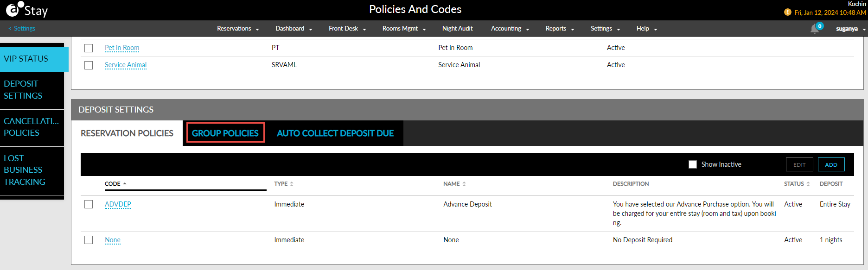This screenshot has height=270, width=868.
Task: Enable the Show Inactive checkbox
Action: pyautogui.click(x=693, y=164)
